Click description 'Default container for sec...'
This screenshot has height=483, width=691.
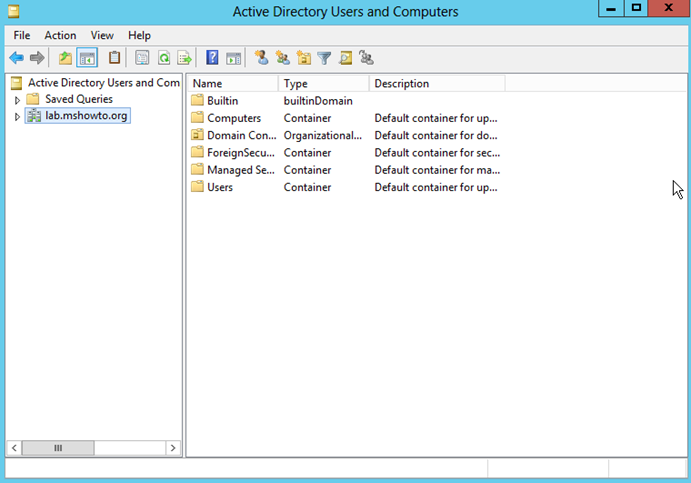[x=437, y=152]
